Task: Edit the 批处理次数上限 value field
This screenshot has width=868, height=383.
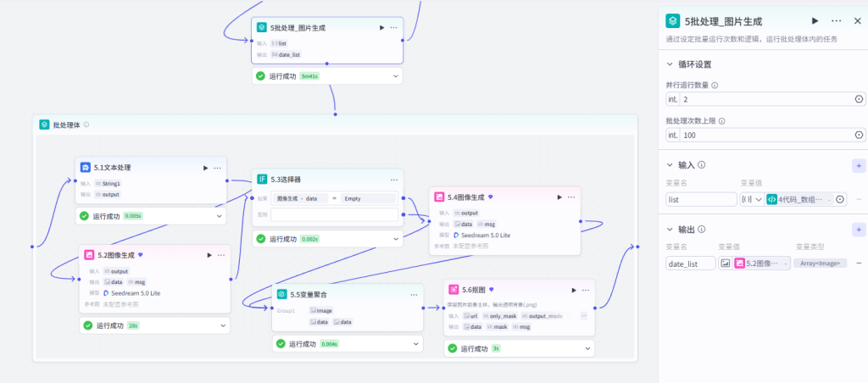Action: (x=766, y=135)
